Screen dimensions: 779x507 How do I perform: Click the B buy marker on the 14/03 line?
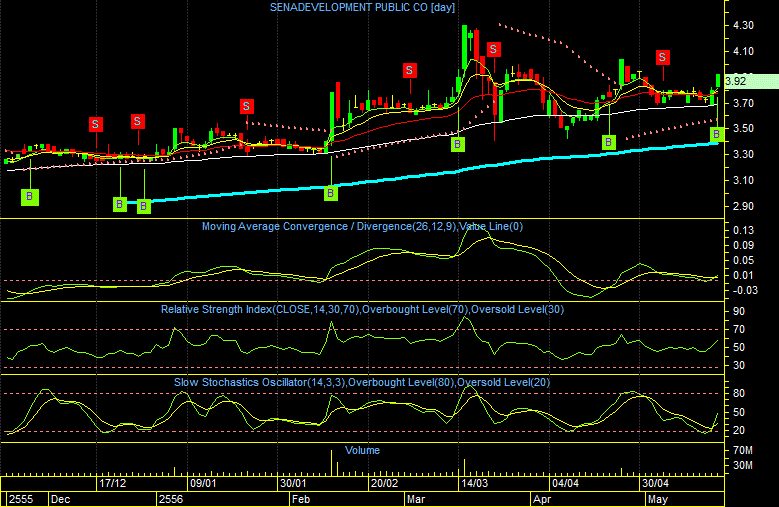pyautogui.click(x=458, y=145)
